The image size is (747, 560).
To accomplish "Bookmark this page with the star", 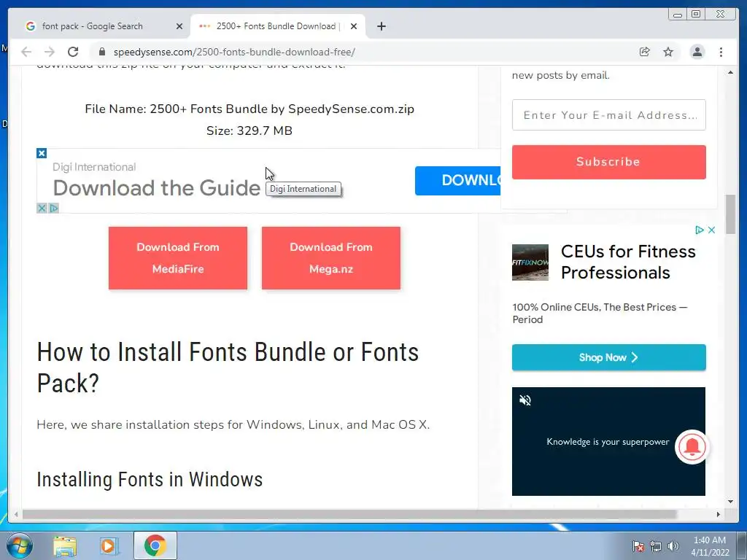I will pyautogui.click(x=668, y=52).
